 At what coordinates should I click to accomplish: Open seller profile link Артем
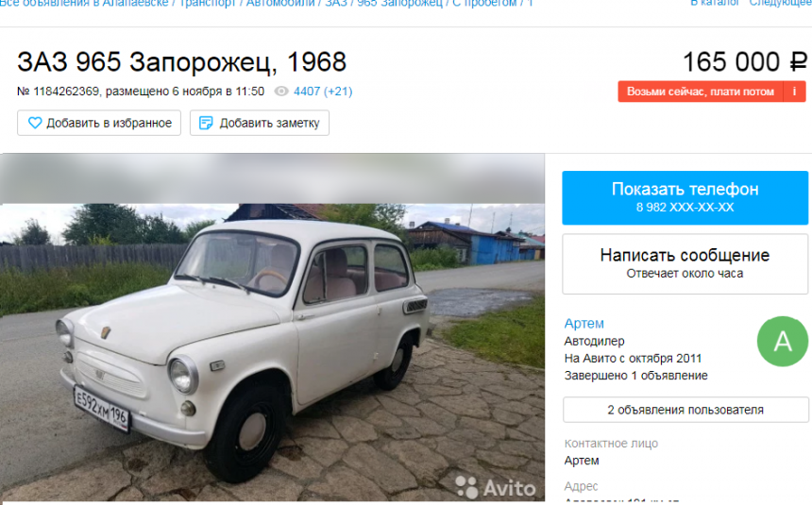pyautogui.click(x=584, y=323)
